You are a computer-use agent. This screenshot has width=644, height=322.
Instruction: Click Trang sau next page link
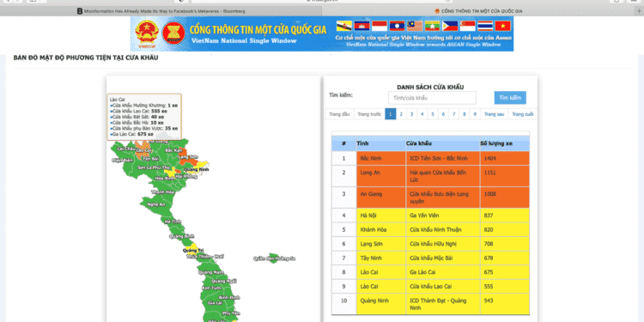pos(494,114)
